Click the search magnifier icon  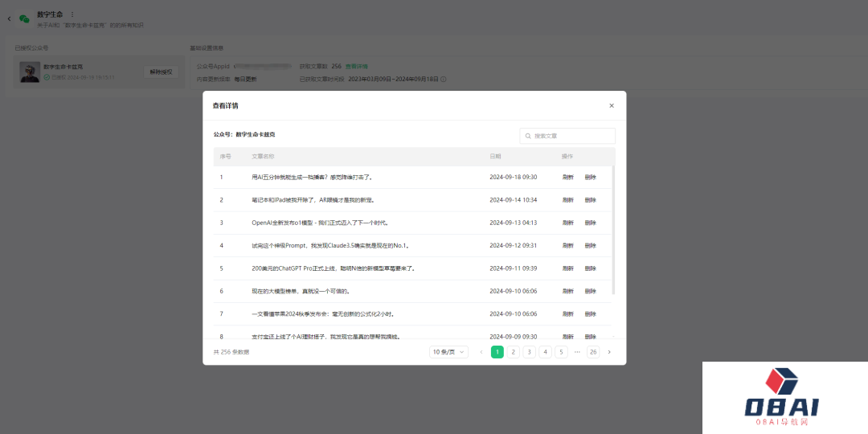pyautogui.click(x=528, y=137)
